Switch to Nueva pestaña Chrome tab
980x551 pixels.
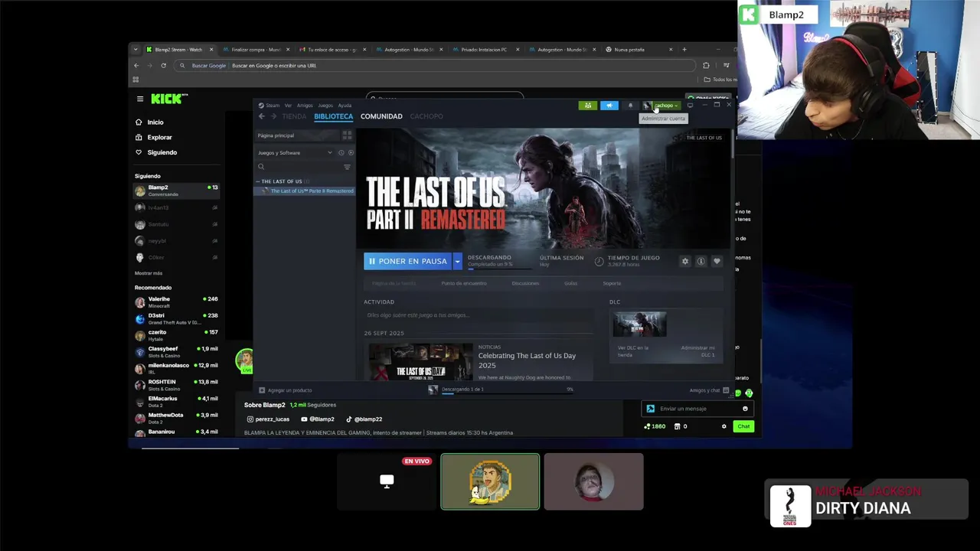tap(639, 50)
